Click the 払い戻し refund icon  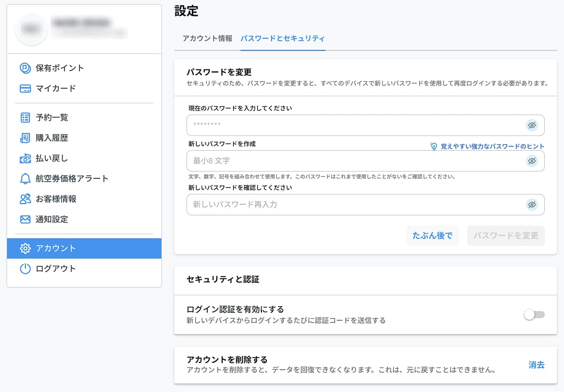click(x=25, y=158)
